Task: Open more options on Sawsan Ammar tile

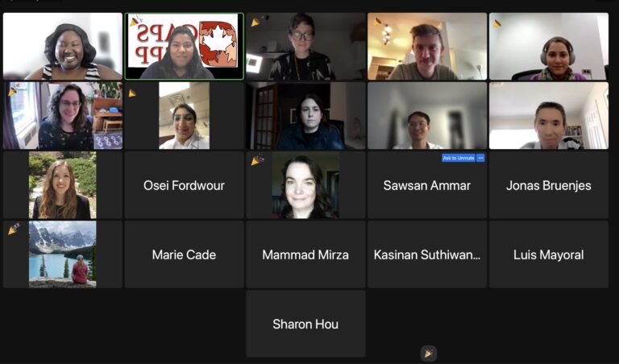Action: 480,158
